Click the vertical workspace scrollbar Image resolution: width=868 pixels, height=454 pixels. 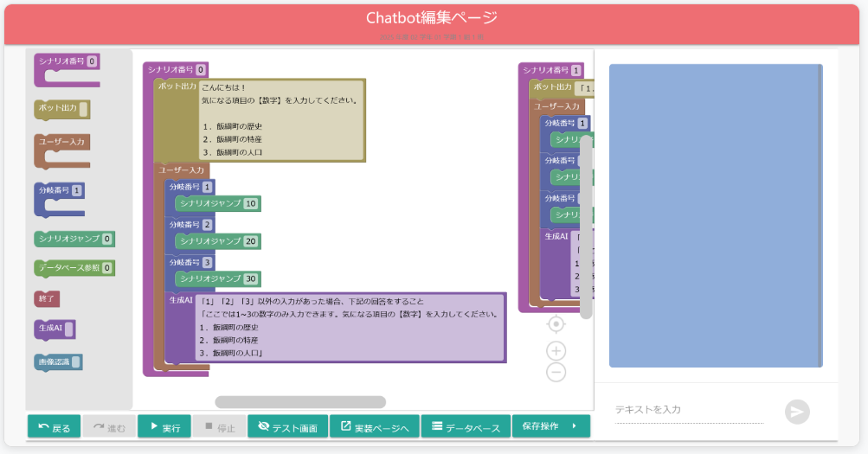(586, 227)
